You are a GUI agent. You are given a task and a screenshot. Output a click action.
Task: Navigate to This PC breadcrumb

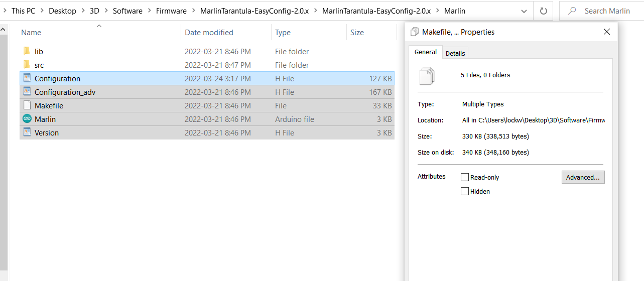[23, 11]
